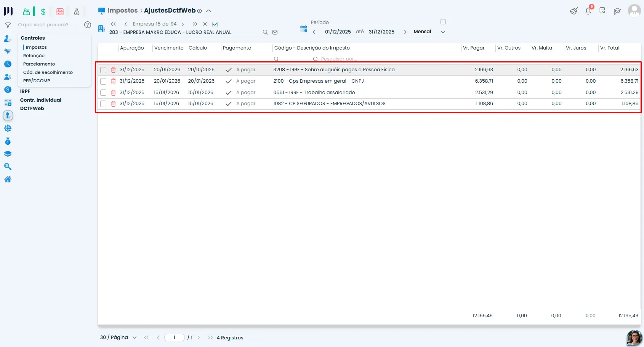Click the 'O que você procura?' search field

coord(43,25)
